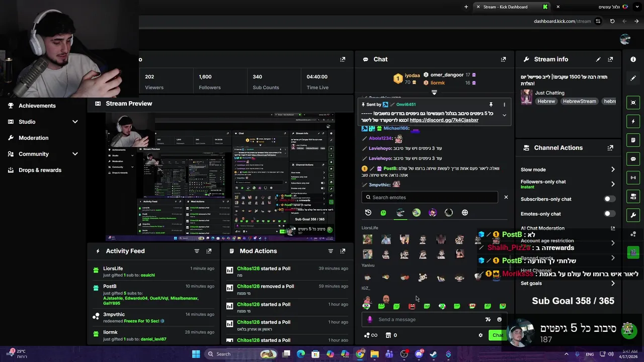Viewport: 644px width, 362px height.
Task: Close the emote picker
Action: (506, 197)
